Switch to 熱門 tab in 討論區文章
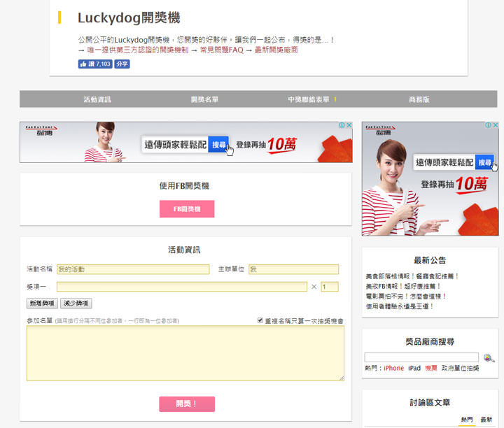504x428 pixels. [467, 420]
